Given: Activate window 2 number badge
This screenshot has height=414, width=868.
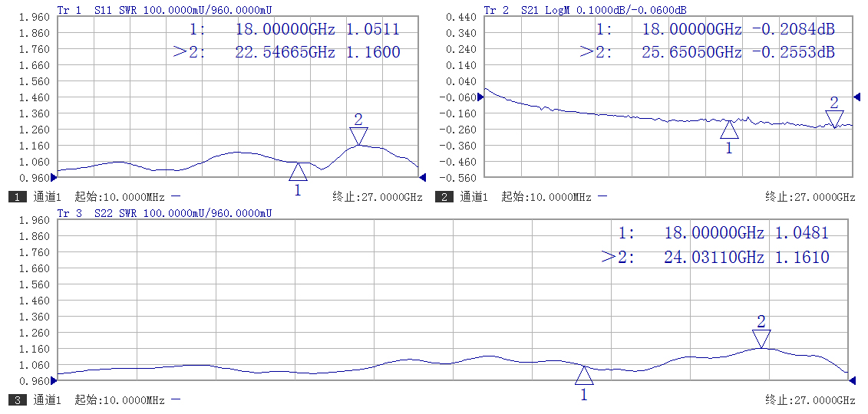Looking at the screenshot, I should tap(444, 197).
